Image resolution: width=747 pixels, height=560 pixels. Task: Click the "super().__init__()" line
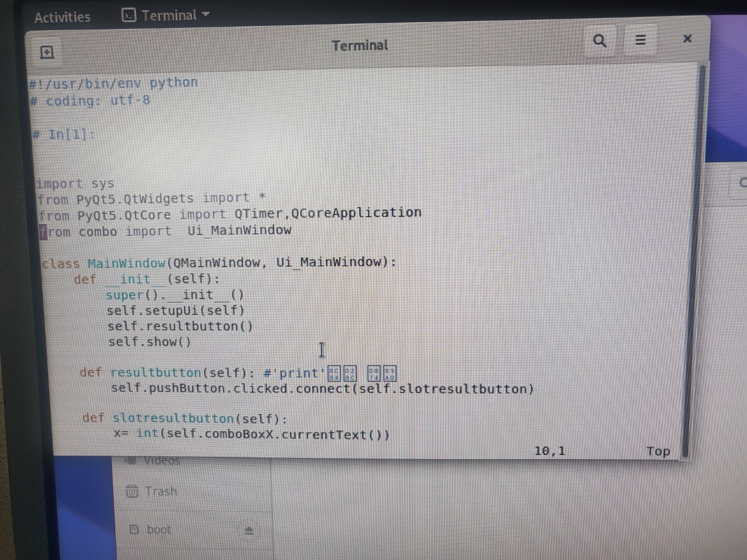[x=175, y=295]
